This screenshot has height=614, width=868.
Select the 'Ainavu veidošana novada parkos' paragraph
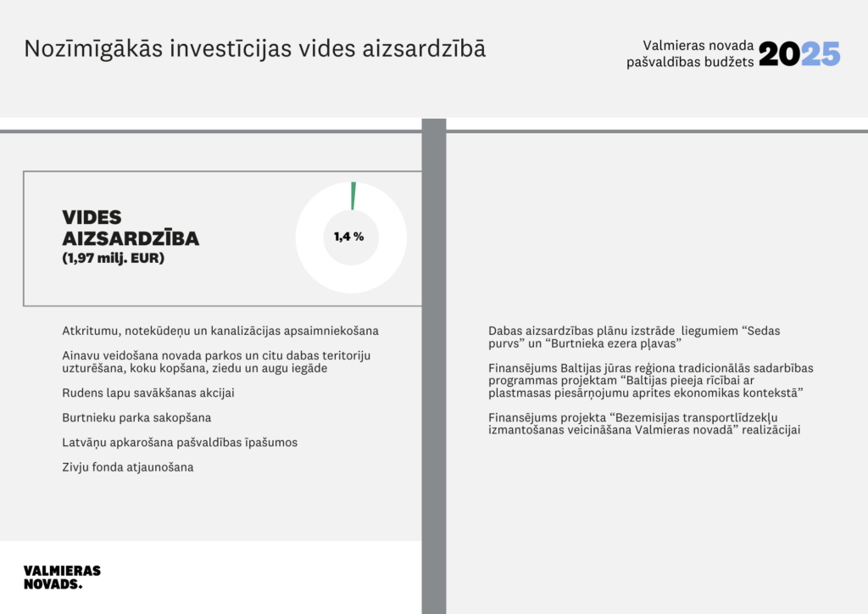coord(216,361)
